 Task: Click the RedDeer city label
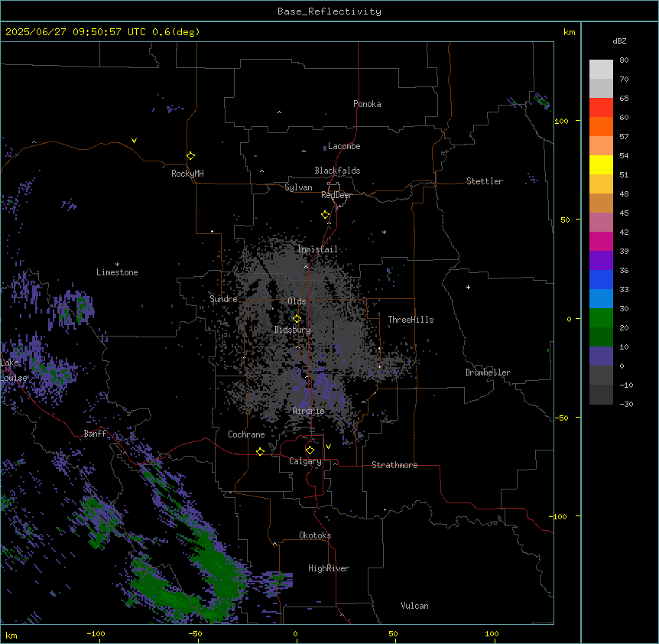click(x=336, y=195)
